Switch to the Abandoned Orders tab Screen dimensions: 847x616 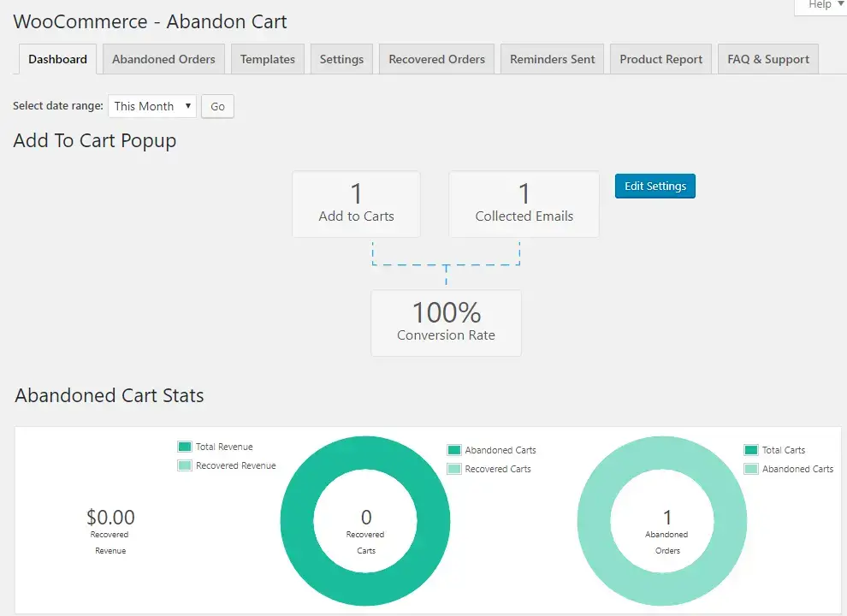(163, 59)
